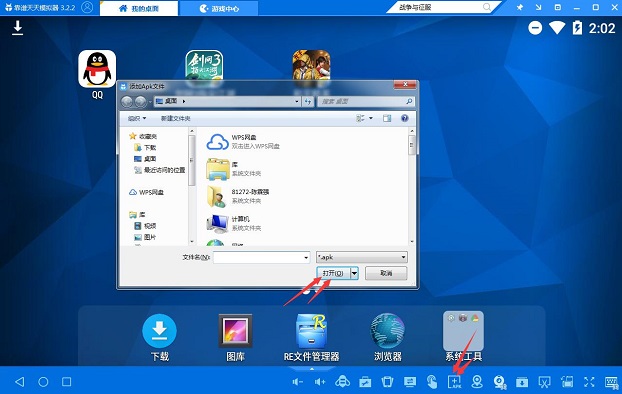Image resolution: width=622 pixels, height=394 pixels.
Task: Go forward with dialog forward arrow
Action: [140, 102]
